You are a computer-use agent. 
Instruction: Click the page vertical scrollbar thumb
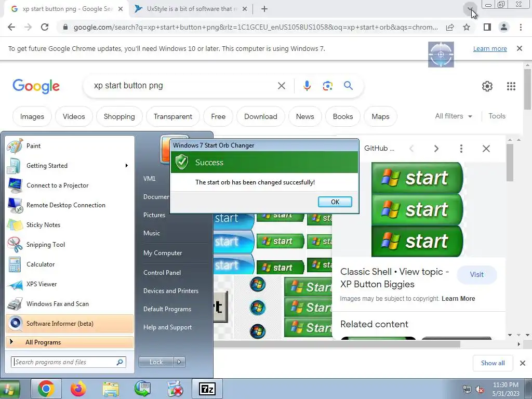pos(527,89)
